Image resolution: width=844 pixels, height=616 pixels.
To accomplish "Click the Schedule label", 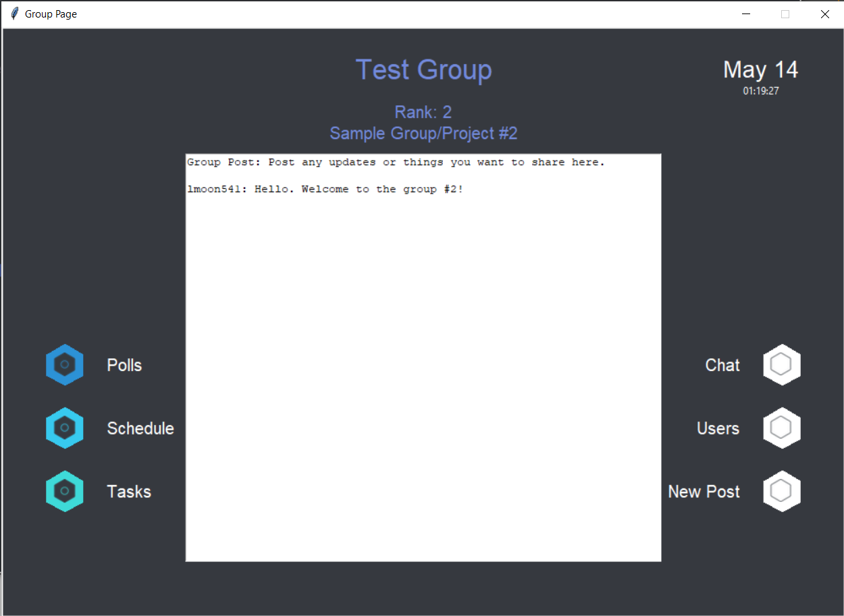I will click(x=140, y=428).
